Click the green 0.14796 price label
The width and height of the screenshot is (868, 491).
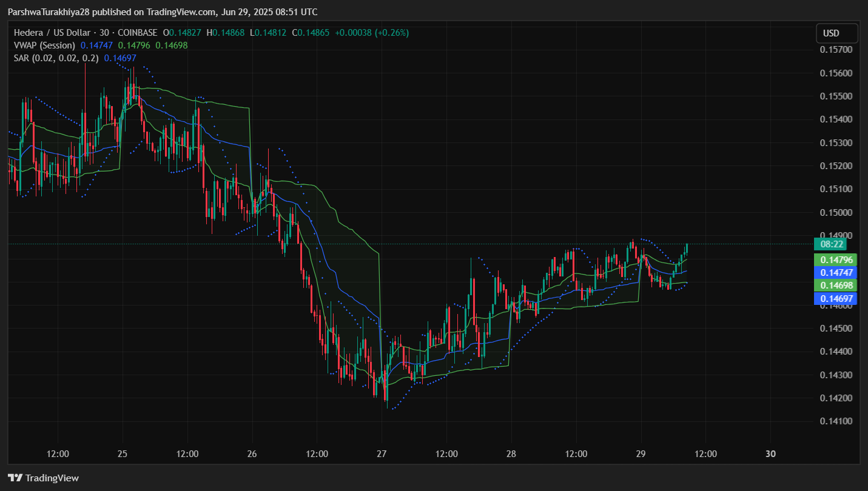[x=835, y=260]
